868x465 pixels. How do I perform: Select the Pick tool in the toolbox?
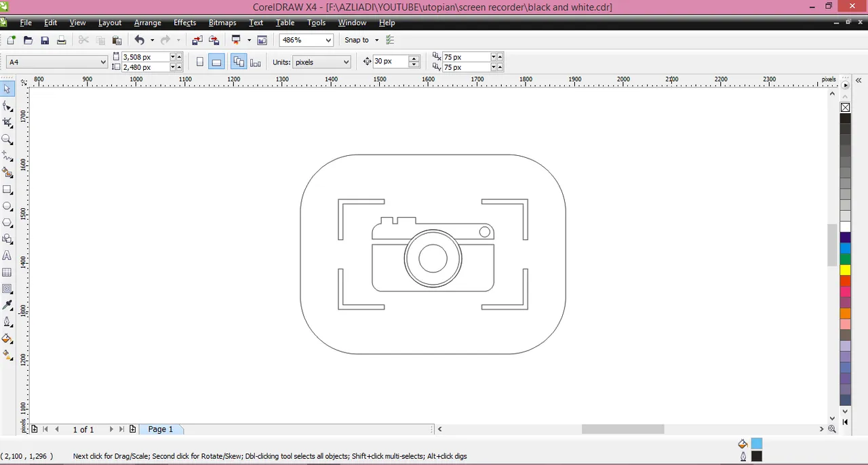click(7, 89)
